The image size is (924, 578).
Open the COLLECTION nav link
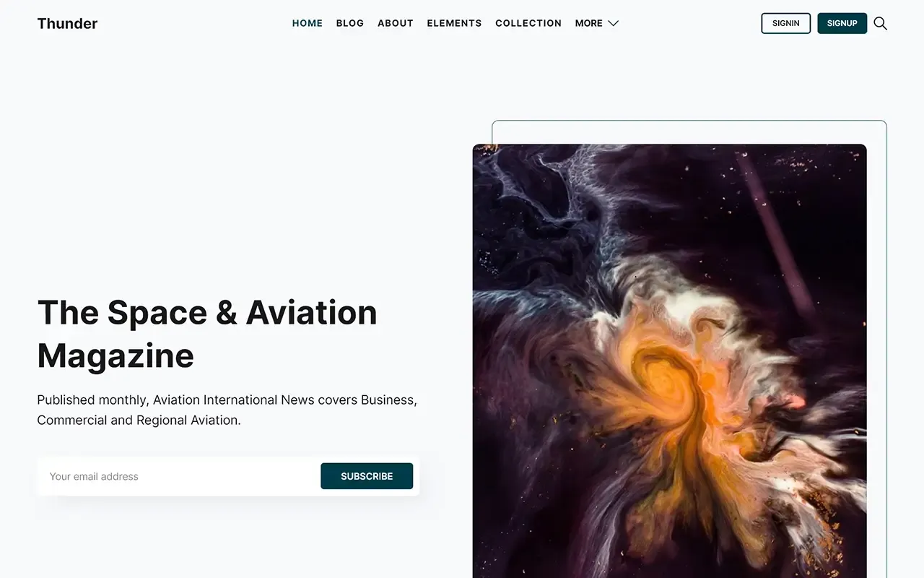pyautogui.click(x=528, y=23)
